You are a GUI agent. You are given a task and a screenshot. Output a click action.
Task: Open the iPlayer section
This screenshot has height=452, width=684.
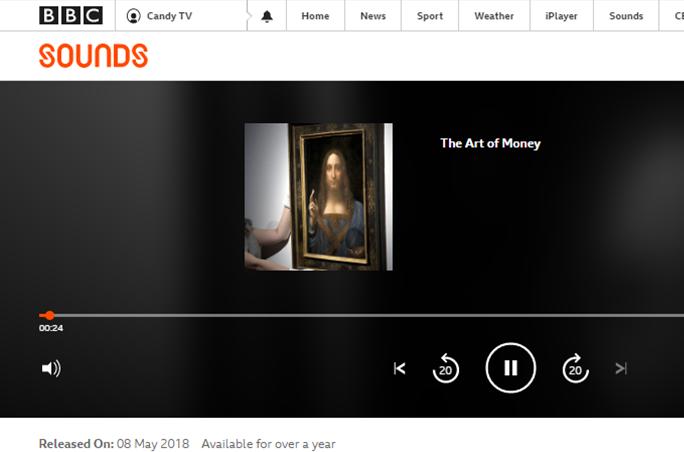click(x=561, y=16)
